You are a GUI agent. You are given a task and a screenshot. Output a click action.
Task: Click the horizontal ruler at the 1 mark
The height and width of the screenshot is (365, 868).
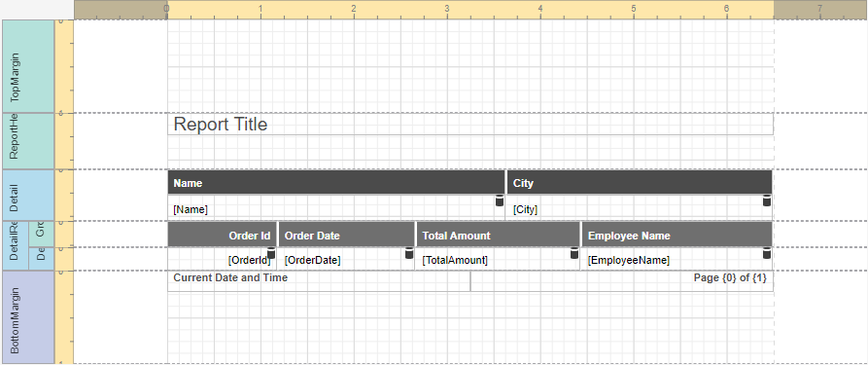(260, 10)
